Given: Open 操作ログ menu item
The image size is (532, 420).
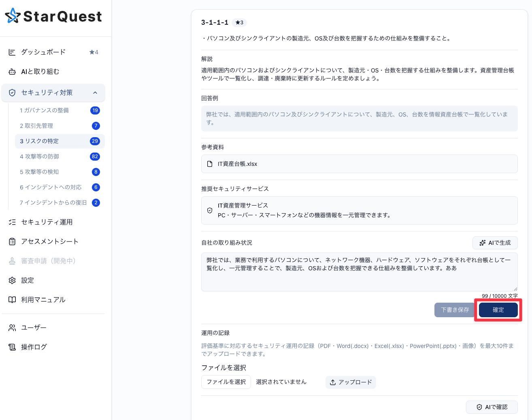Looking at the screenshot, I should pyautogui.click(x=53, y=347).
